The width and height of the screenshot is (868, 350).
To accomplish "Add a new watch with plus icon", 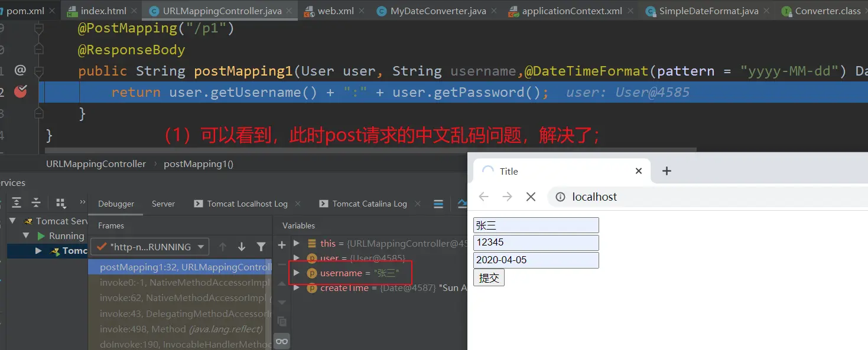I will [282, 245].
